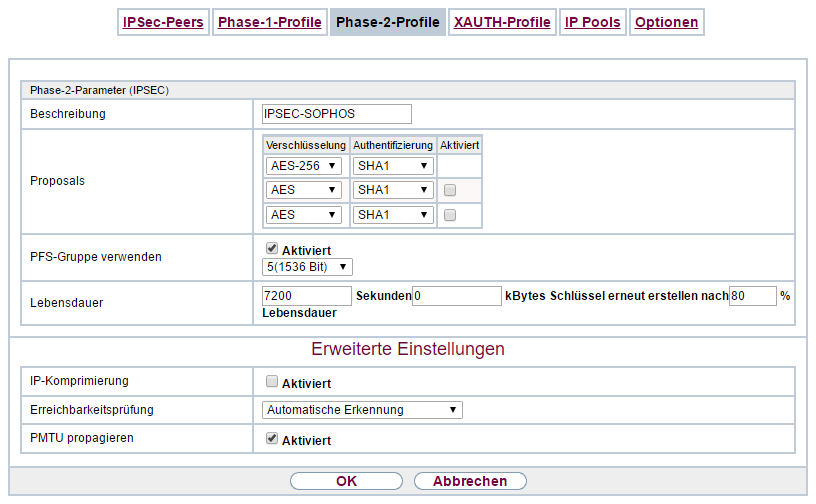816x504 pixels.
Task: Open the Optionen tab
Action: 667,22
